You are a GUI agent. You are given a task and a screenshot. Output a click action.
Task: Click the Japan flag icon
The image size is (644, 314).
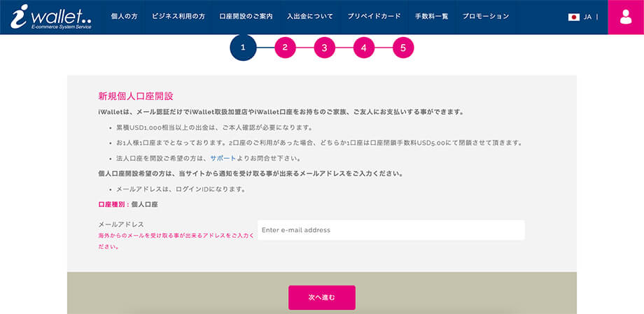pos(574,17)
